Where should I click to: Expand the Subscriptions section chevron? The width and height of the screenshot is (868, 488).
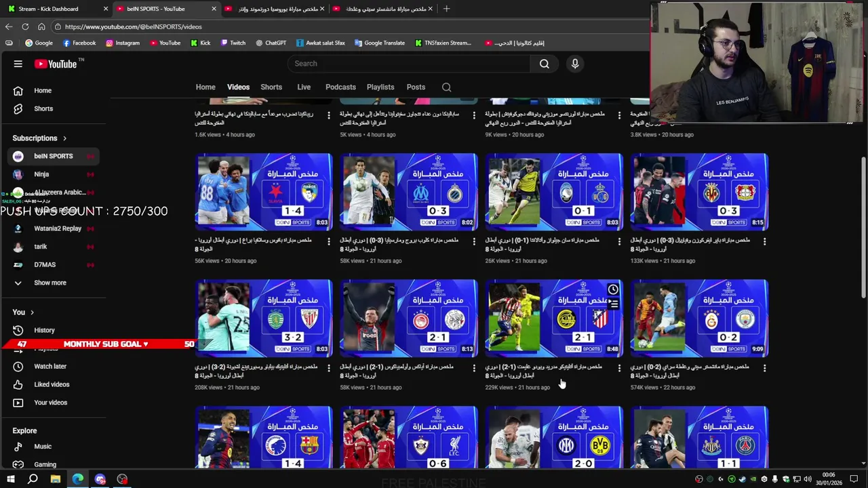65,138
